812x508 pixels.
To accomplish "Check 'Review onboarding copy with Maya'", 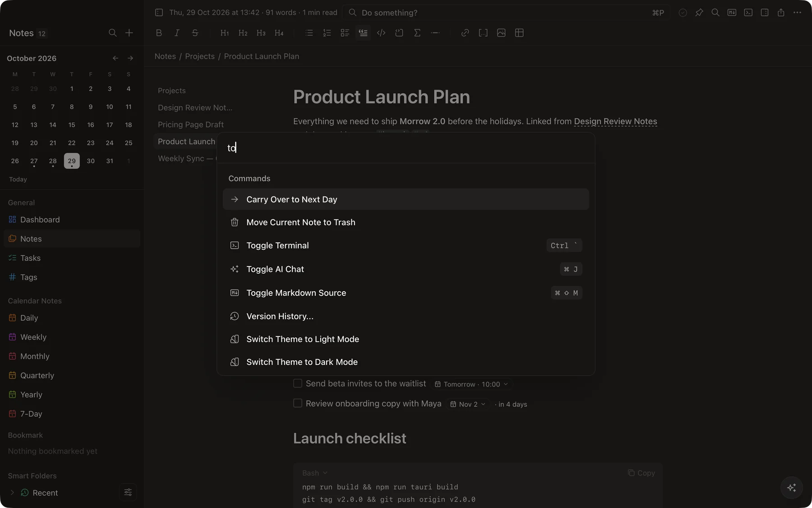I will coord(298,403).
